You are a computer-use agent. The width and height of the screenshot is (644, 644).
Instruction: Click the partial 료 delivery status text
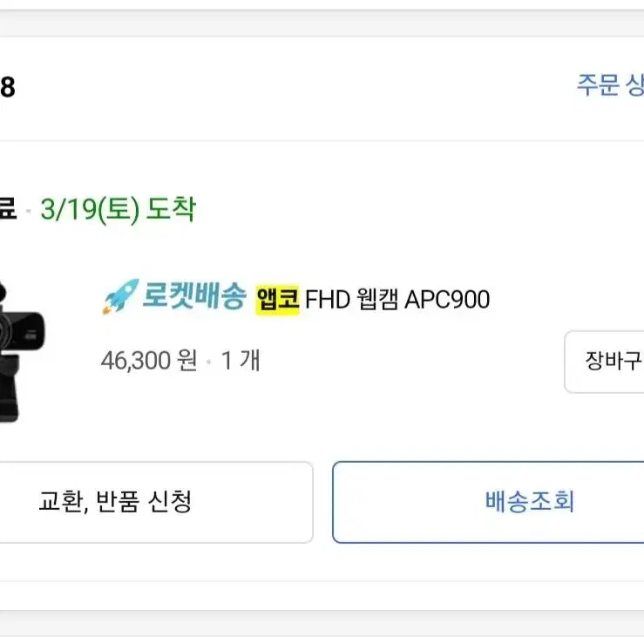tap(8, 208)
